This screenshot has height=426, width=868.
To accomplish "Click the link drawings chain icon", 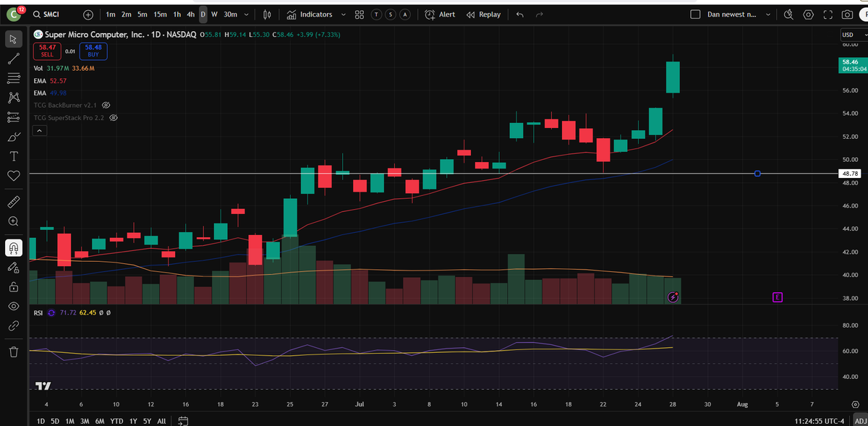I will pos(12,326).
